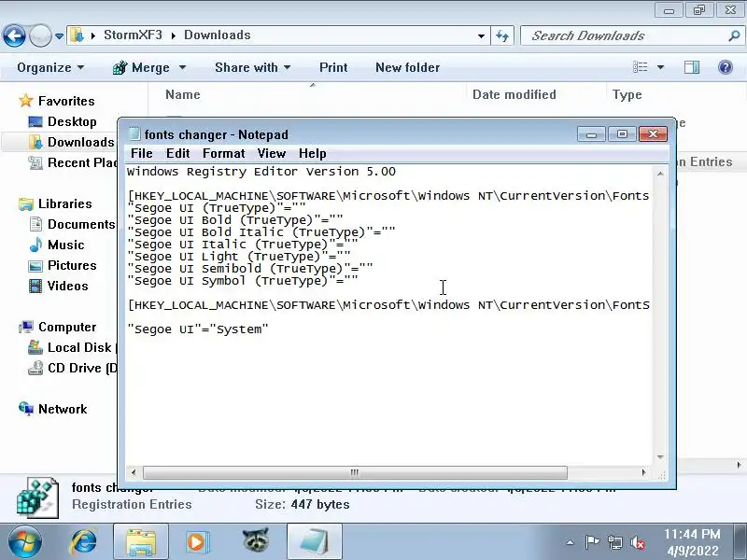Click the Notepad vertical scroll down arrow

point(660,457)
